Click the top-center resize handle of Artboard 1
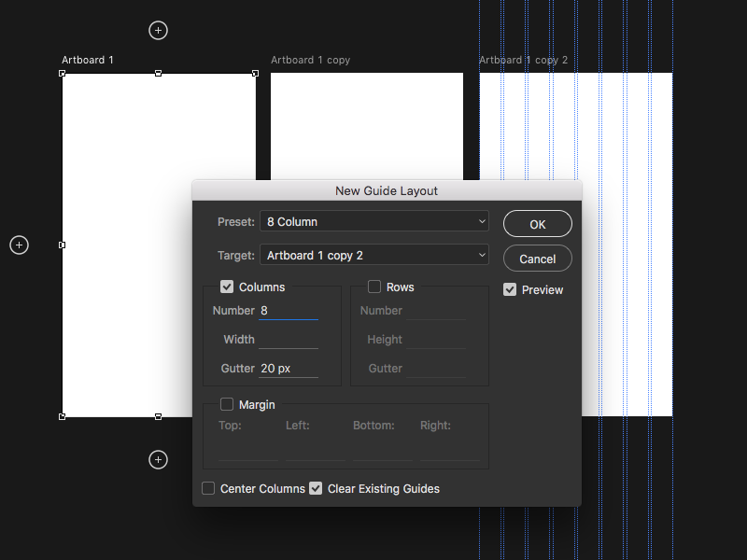747x560 pixels. pyautogui.click(x=158, y=74)
